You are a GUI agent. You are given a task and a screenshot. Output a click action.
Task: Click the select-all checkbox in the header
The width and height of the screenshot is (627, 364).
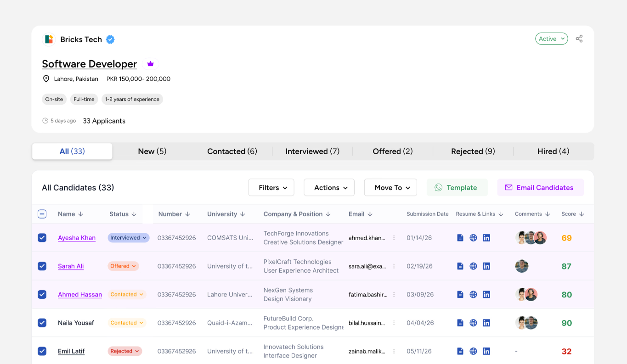point(42,214)
